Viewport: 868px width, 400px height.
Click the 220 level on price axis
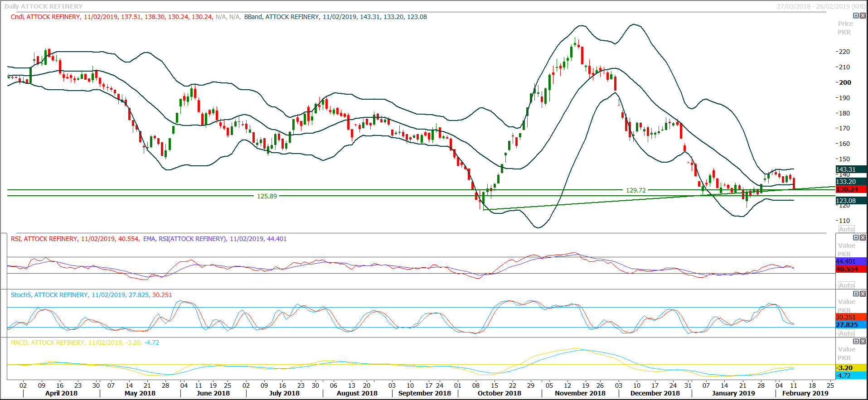pos(844,52)
